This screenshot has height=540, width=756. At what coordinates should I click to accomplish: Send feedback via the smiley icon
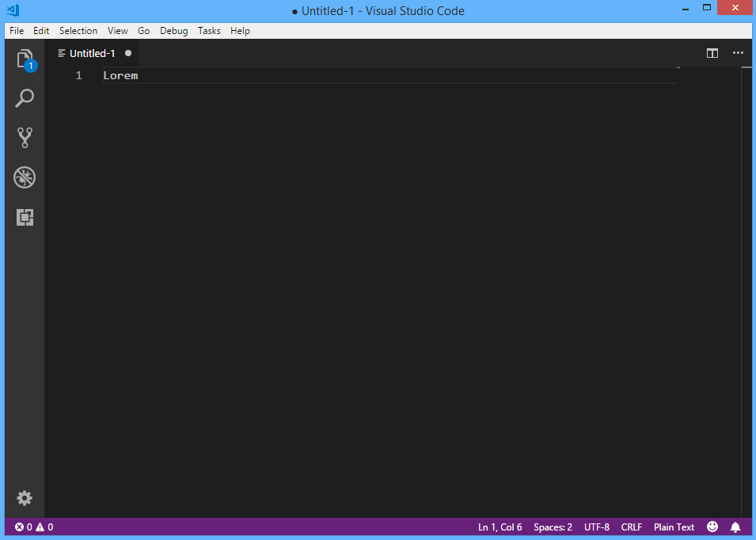tap(712, 527)
